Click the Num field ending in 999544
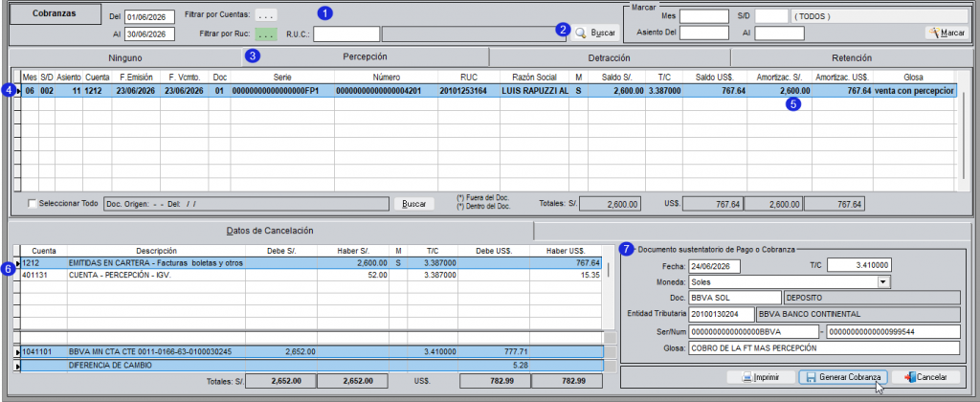 click(x=893, y=331)
